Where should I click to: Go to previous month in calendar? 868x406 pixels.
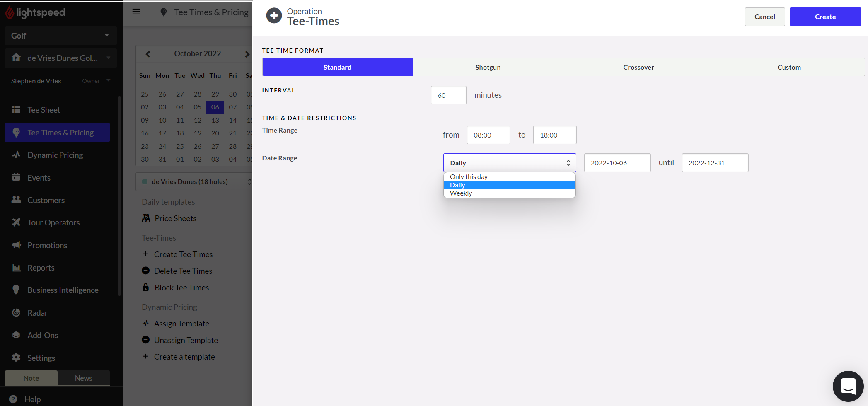click(148, 54)
